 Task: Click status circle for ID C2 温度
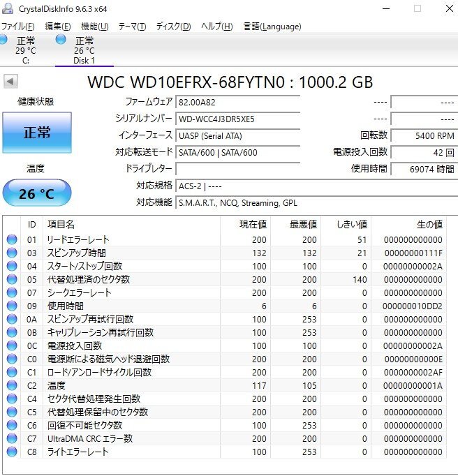point(12,385)
